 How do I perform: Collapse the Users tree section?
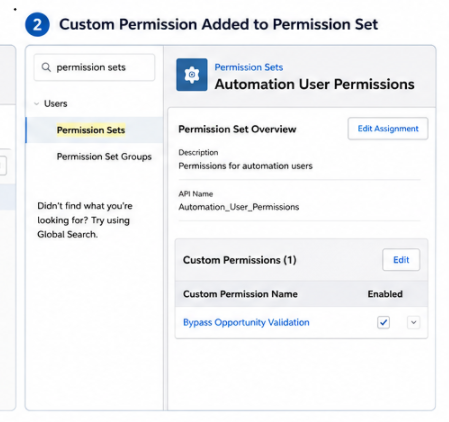(37, 104)
